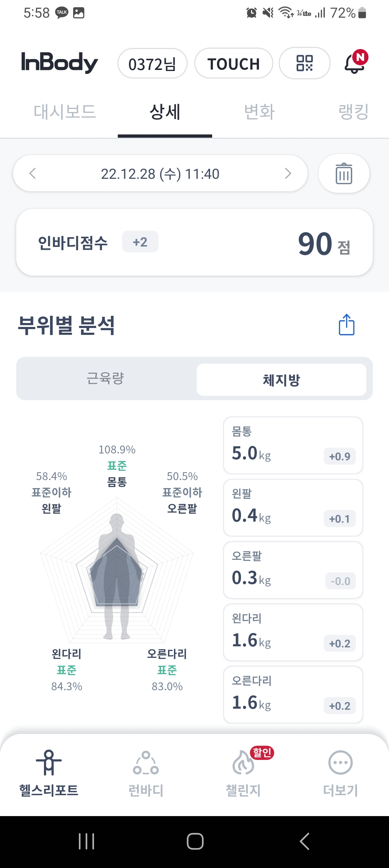The width and height of the screenshot is (389, 868).
Task: Open 헬스리포트 in bottom navigation
Action: [49, 773]
